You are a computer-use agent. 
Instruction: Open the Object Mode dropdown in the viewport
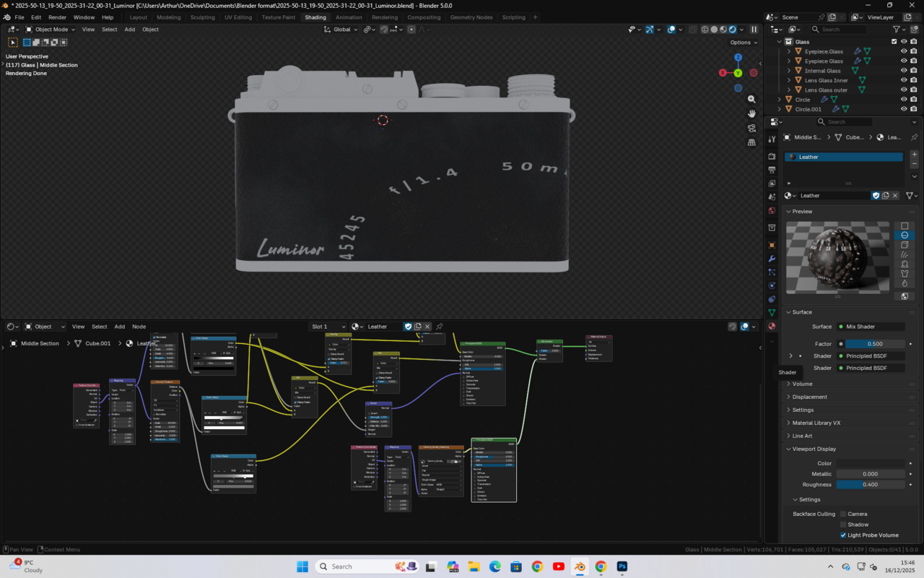pos(51,30)
